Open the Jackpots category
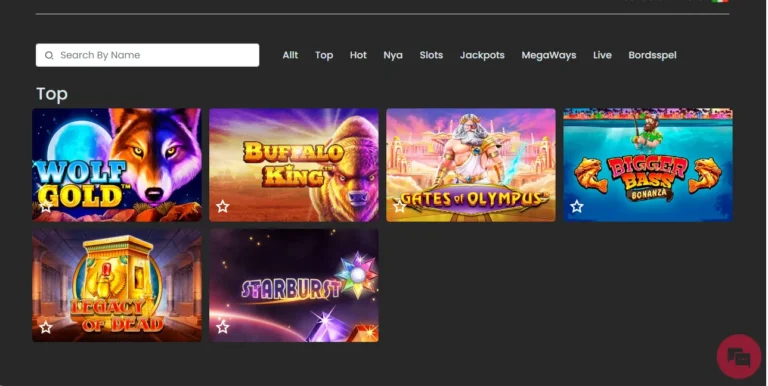This screenshot has height=386, width=768. pos(482,55)
